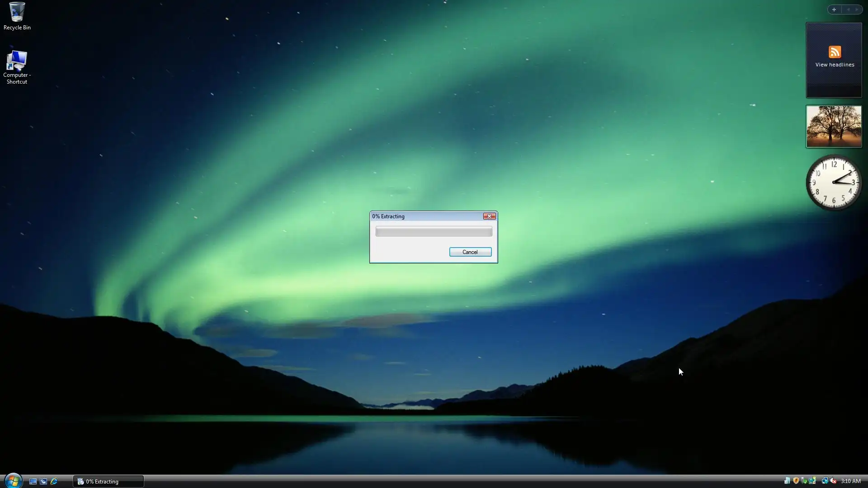Click 0% Extracting taskbar button
The width and height of the screenshot is (868, 488).
coord(108,481)
